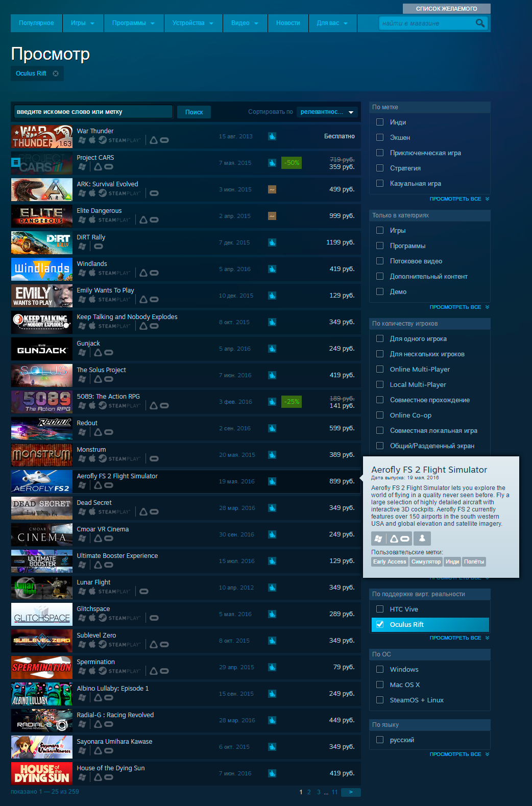Expand all tags under По метке
The height and width of the screenshot is (806, 532).
coord(459,199)
